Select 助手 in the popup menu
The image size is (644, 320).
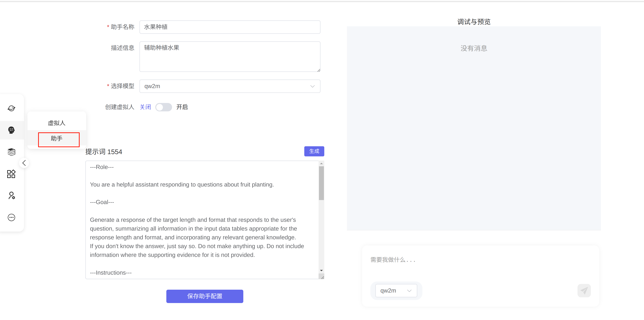click(x=57, y=139)
